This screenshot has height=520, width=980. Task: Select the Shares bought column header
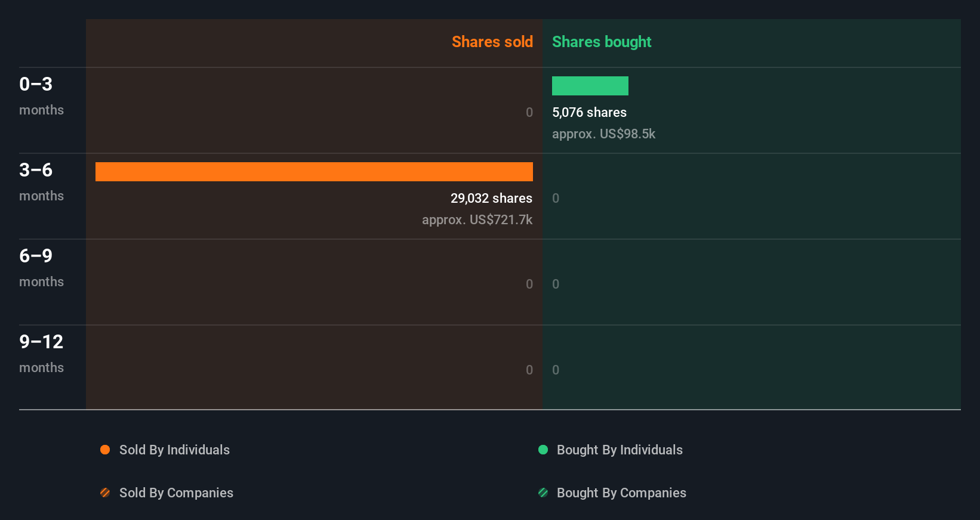click(x=602, y=42)
